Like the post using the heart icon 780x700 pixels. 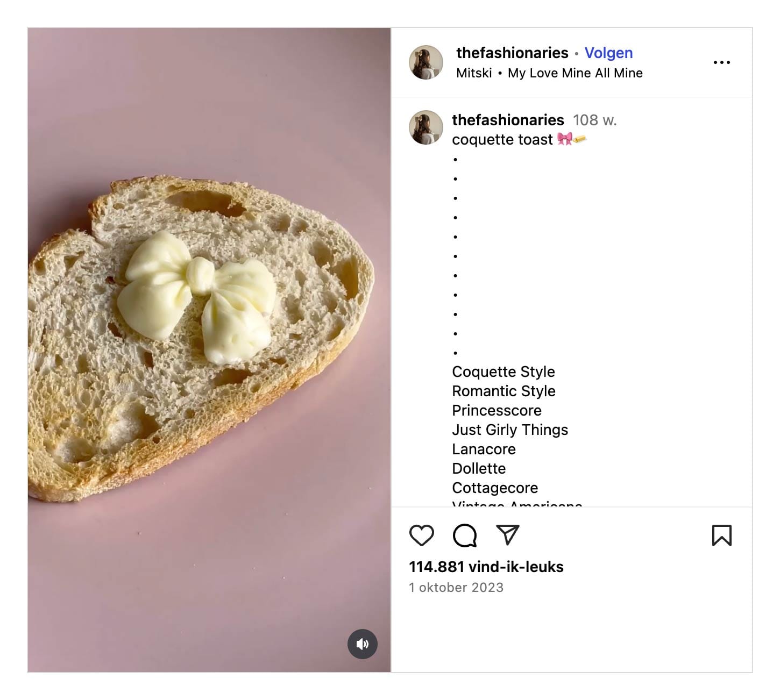click(423, 535)
